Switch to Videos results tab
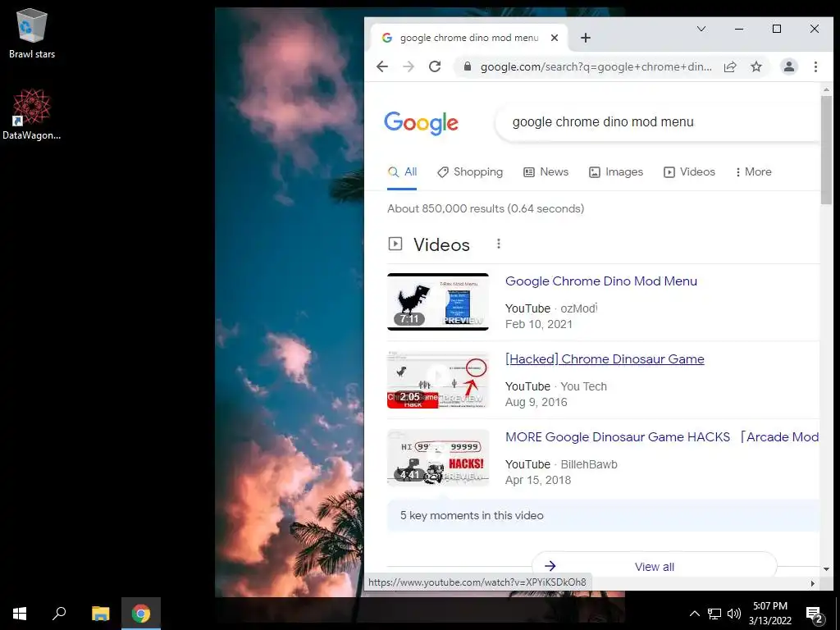This screenshot has height=630, width=840. pyautogui.click(x=689, y=172)
